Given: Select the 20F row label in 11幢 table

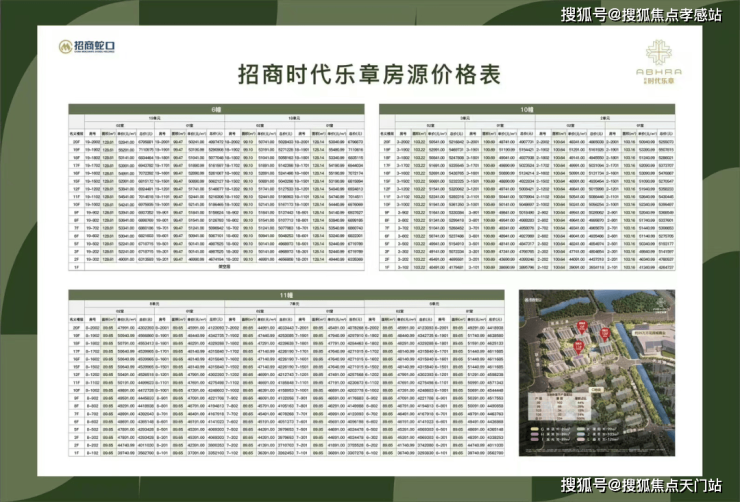Looking at the screenshot, I should click(x=76, y=327).
